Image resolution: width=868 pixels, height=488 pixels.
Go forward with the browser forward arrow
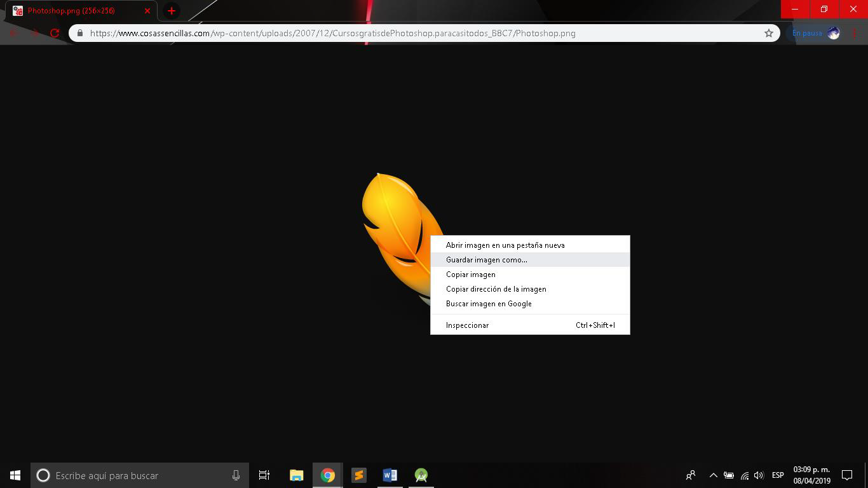click(x=34, y=33)
